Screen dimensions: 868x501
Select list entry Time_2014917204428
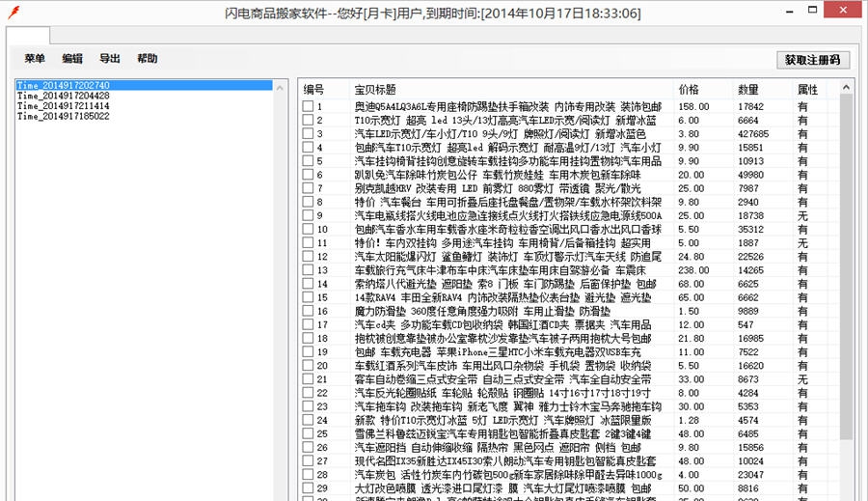[63, 96]
